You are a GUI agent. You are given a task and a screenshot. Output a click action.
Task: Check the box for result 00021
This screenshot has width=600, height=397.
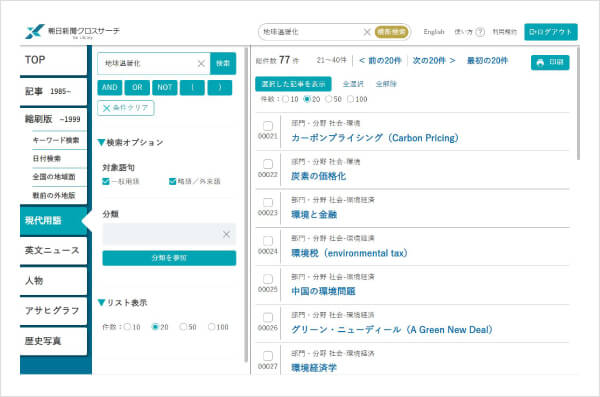coord(268,126)
